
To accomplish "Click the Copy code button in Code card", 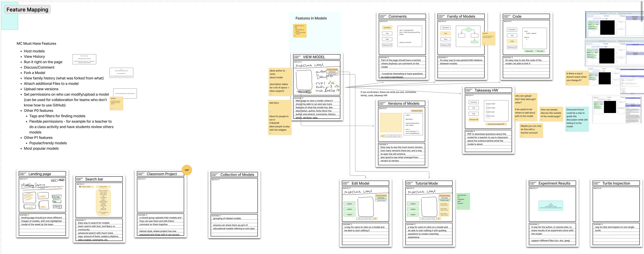I will click(529, 51).
